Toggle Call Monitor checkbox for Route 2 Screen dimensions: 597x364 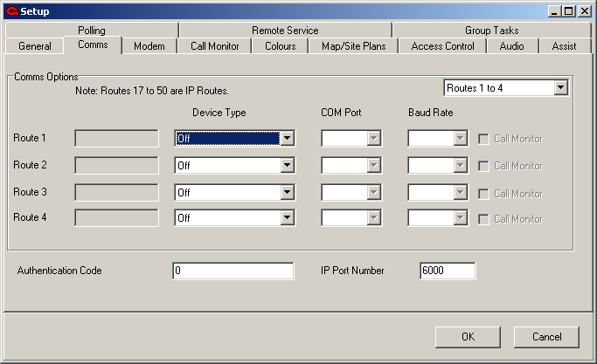click(x=484, y=166)
